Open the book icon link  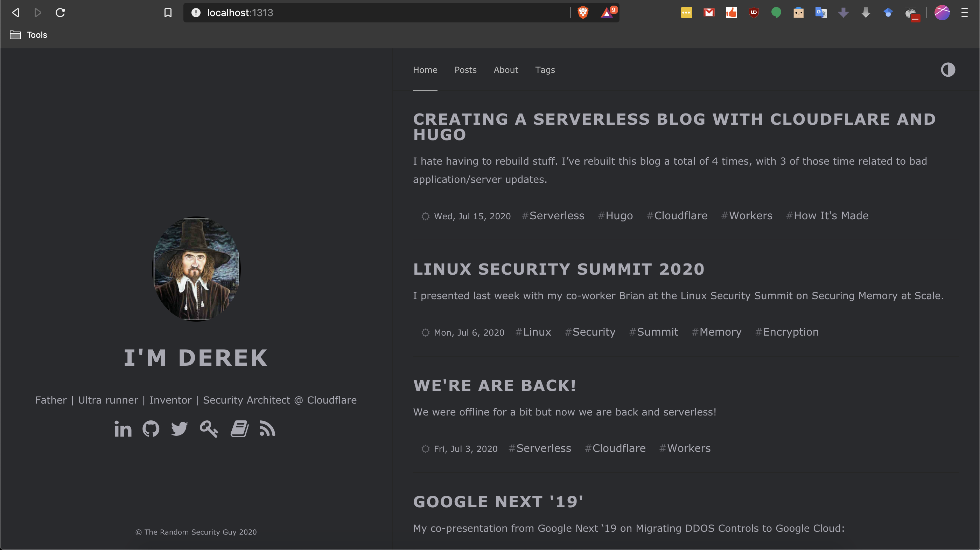[x=240, y=429]
